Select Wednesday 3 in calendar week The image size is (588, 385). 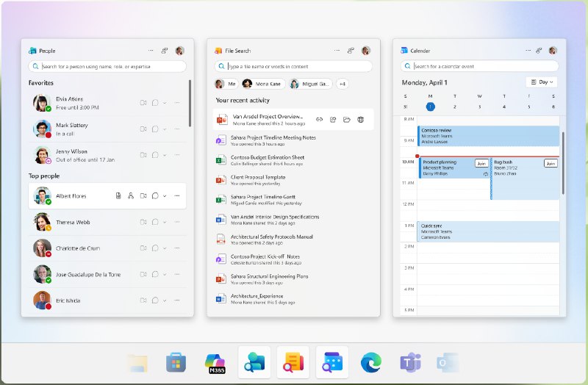pos(480,107)
